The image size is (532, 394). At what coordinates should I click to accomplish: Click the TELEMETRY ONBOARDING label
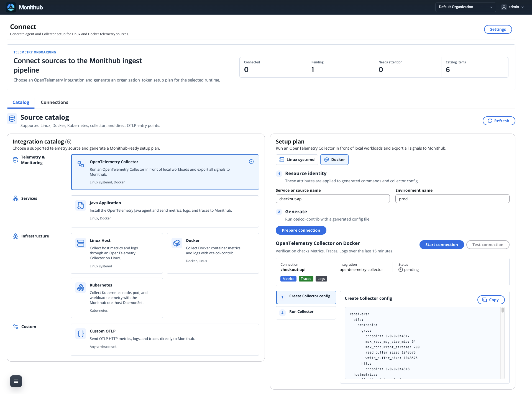(35, 52)
